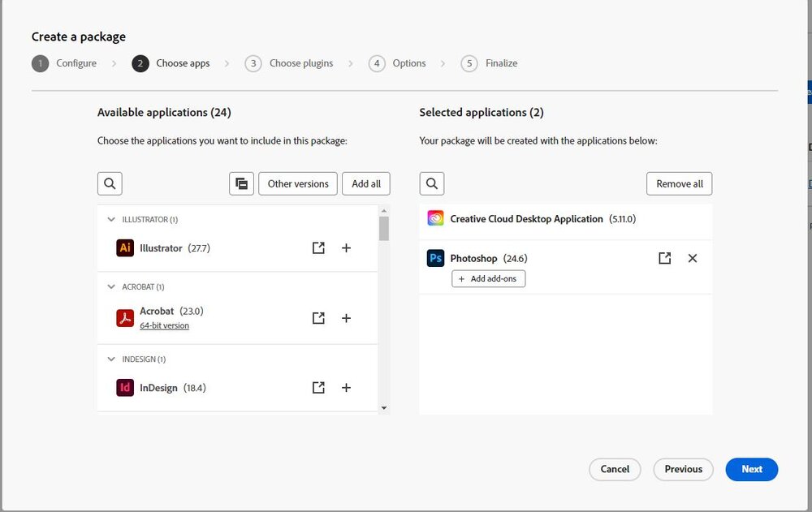Go to the Configure step

[x=64, y=63]
